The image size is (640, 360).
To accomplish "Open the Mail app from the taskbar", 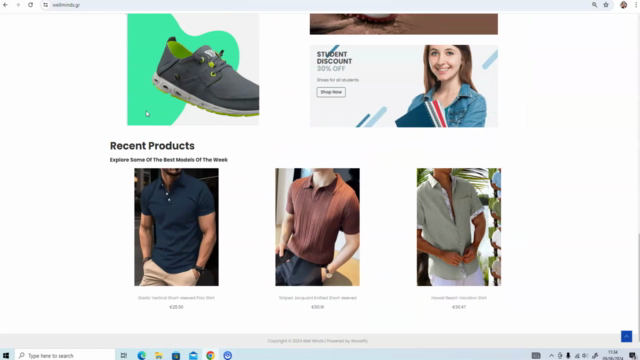I will (193, 356).
